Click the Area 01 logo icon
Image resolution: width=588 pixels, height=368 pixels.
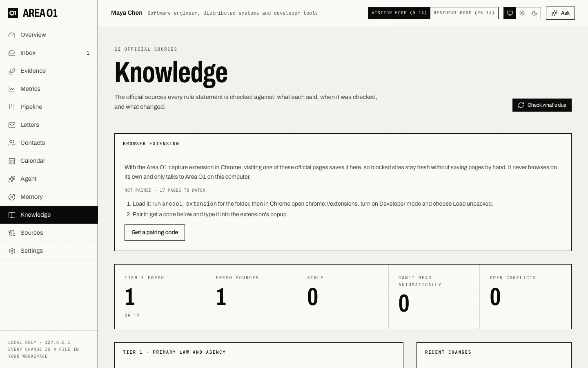click(x=13, y=13)
